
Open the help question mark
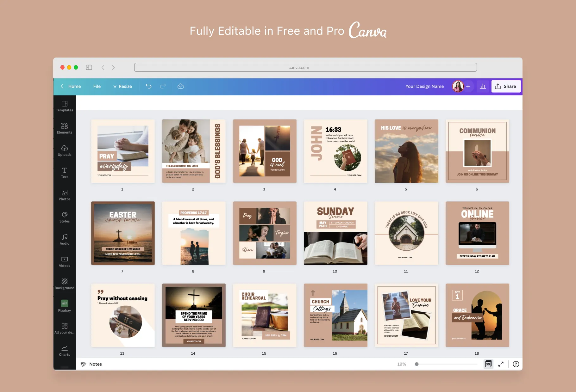pos(516,364)
